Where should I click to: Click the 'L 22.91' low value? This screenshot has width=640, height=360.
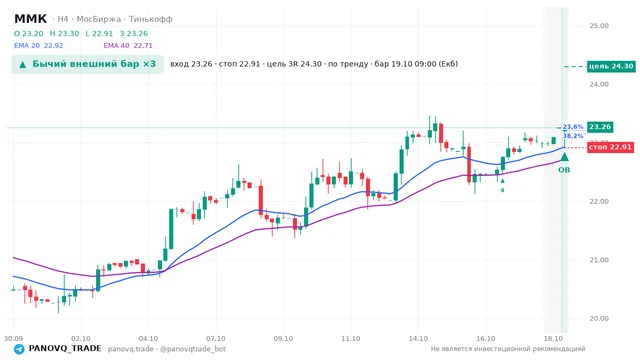point(99,33)
